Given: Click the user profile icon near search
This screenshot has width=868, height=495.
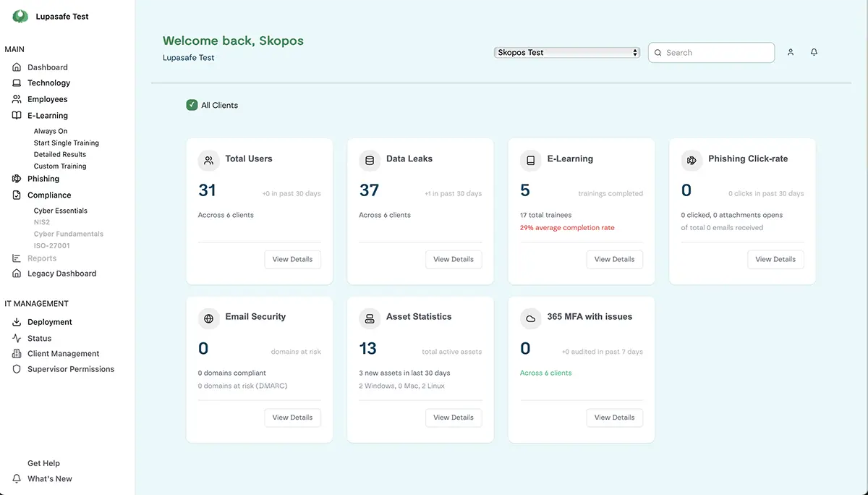Looking at the screenshot, I should [x=790, y=52].
